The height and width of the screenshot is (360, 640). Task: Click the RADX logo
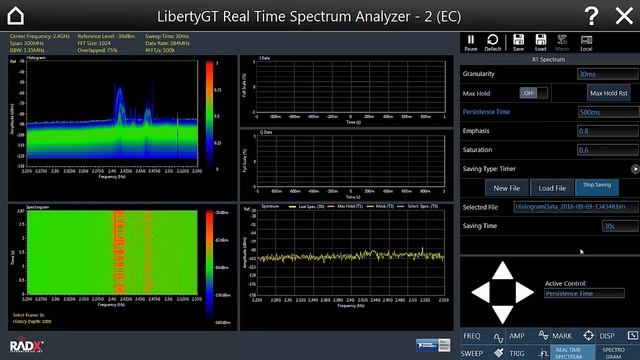click(x=27, y=345)
